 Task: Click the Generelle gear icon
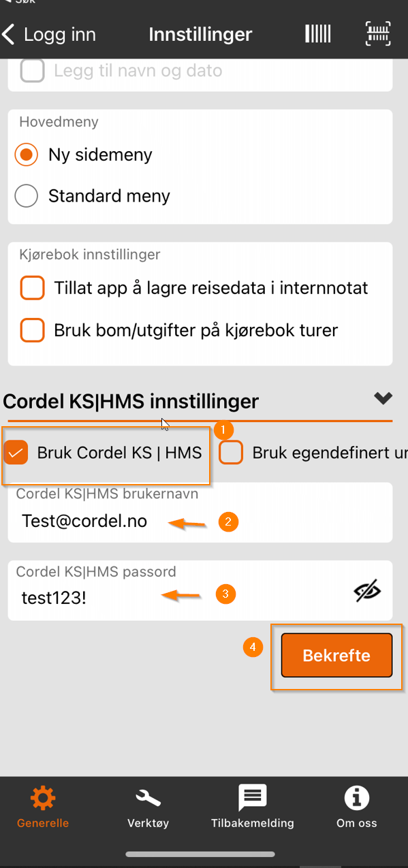(43, 798)
